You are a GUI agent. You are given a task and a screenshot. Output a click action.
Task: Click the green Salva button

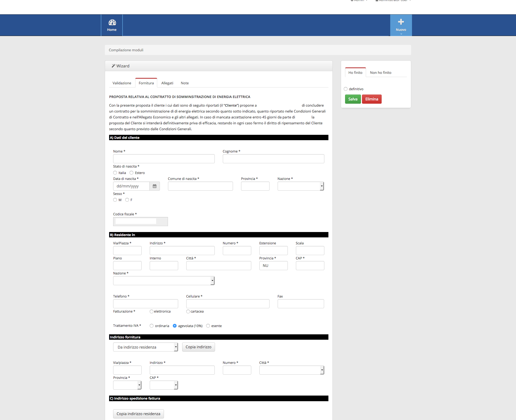[353, 99]
